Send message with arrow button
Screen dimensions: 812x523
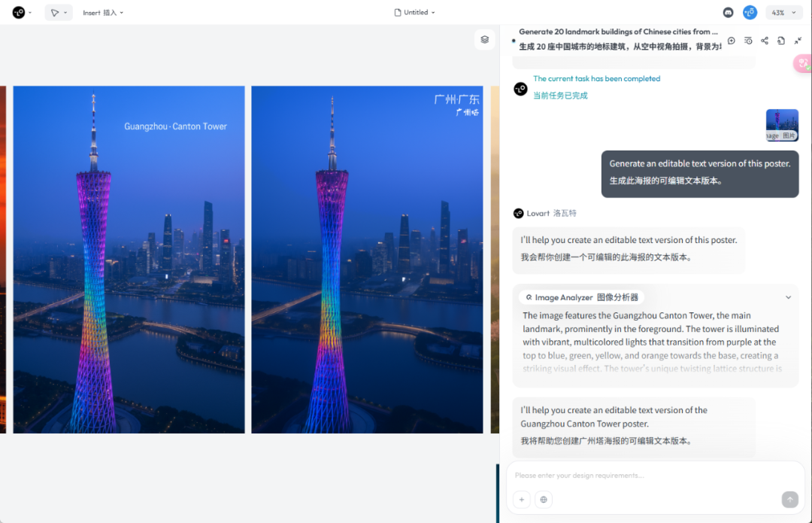click(x=789, y=500)
